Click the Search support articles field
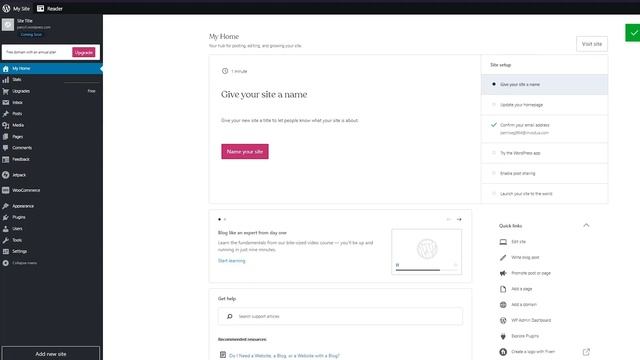The height and width of the screenshot is (360, 640). point(340,316)
